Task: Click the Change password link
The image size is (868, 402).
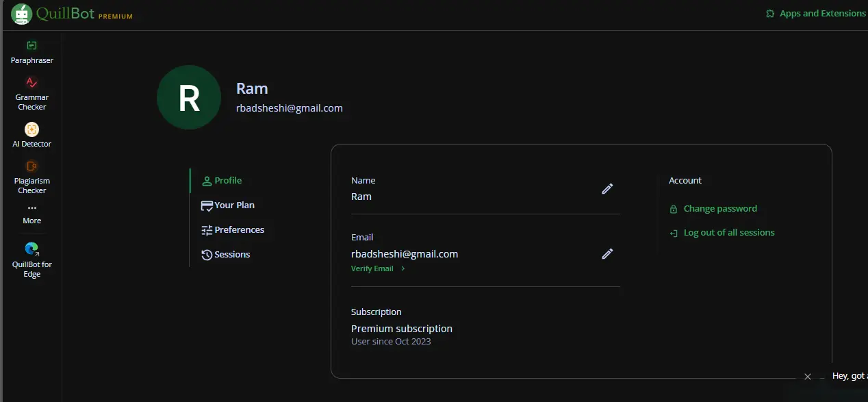Action: [720, 209]
